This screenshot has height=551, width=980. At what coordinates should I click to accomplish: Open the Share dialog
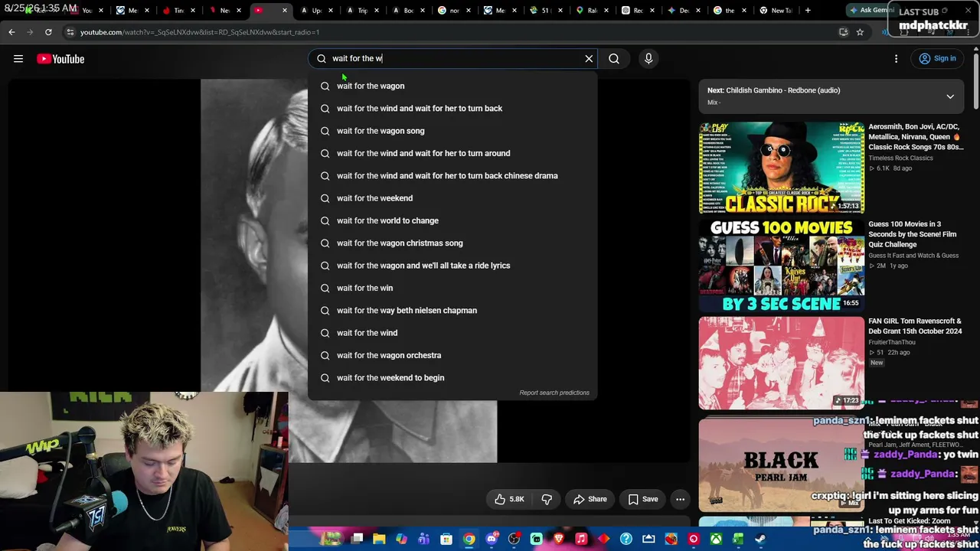tap(590, 500)
